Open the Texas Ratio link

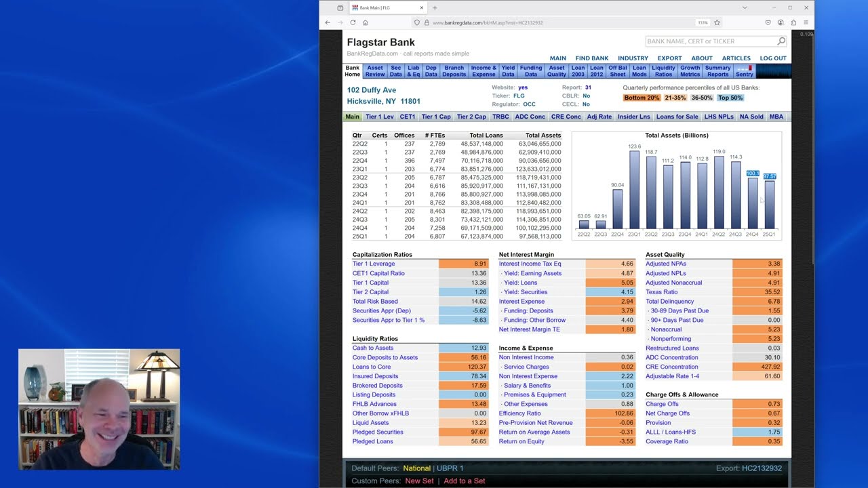[661, 292]
